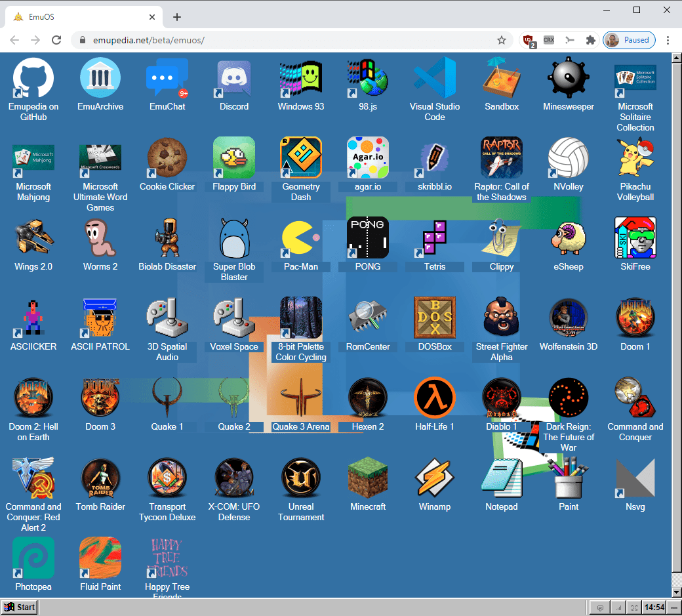The image size is (682, 616).
Task: Launch 3D Spatial Audio joystick icon
Action: pos(167,318)
